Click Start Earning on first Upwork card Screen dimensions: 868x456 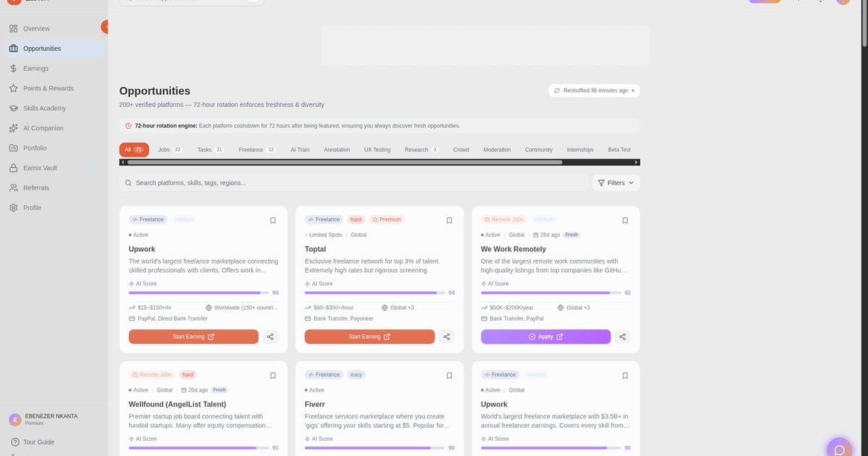point(193,337)
